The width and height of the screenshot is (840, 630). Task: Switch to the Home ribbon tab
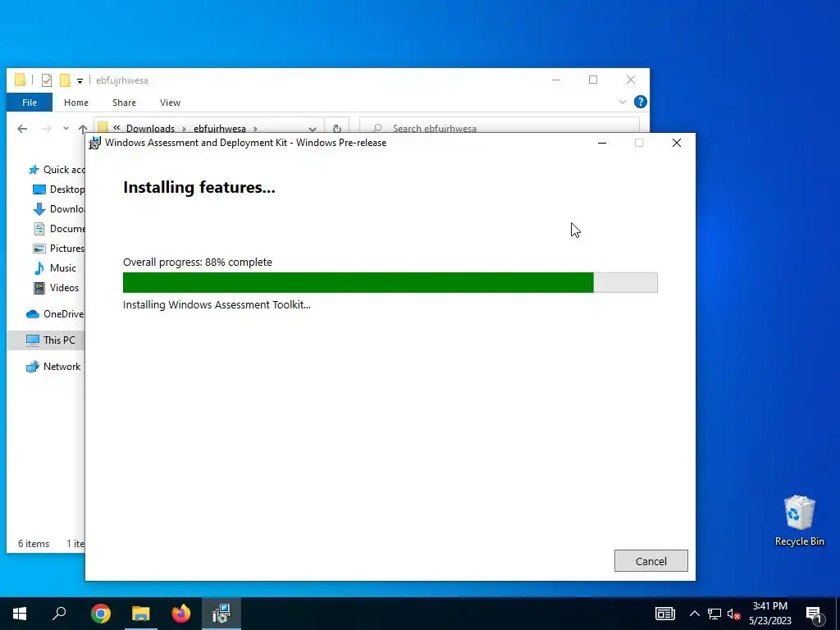[x=76, y=103]
